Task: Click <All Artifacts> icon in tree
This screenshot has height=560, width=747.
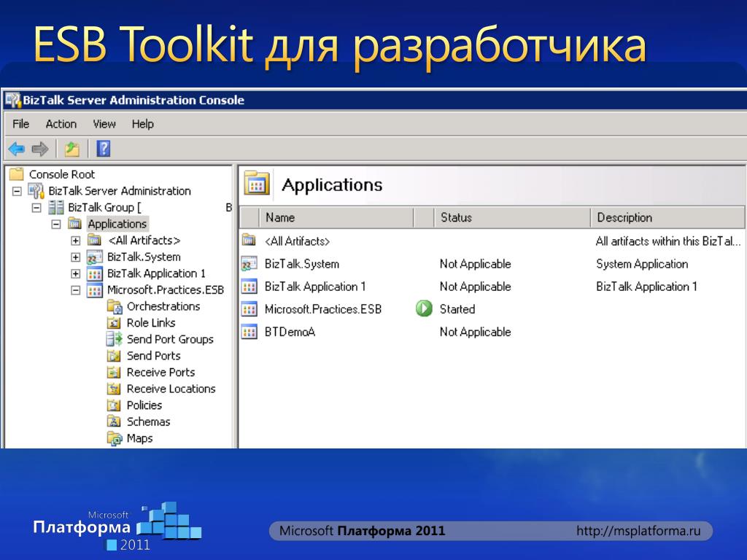Action: pos(94,240)
